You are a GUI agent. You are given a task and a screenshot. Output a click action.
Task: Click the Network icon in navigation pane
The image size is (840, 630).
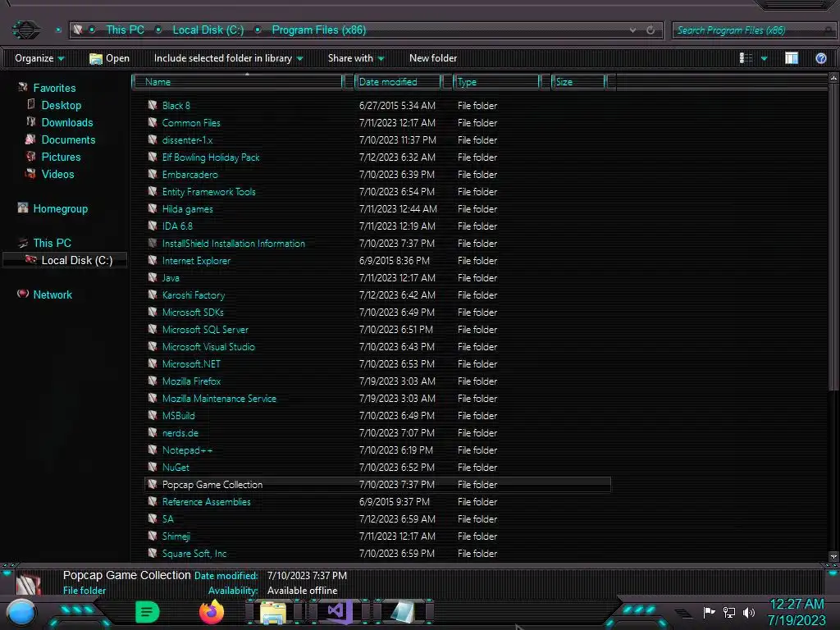pyautogui.click(x=22, y=294)
